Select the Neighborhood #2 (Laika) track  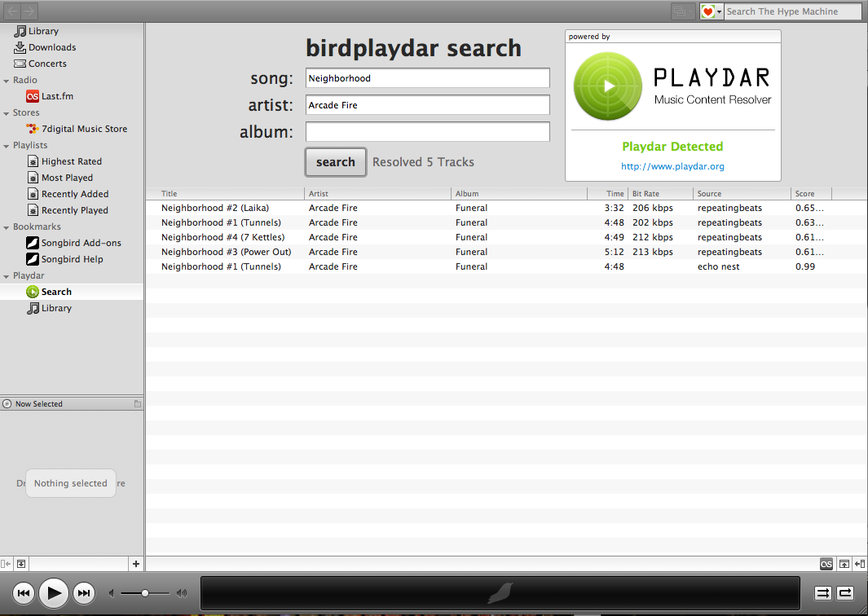tap(506, 208)
